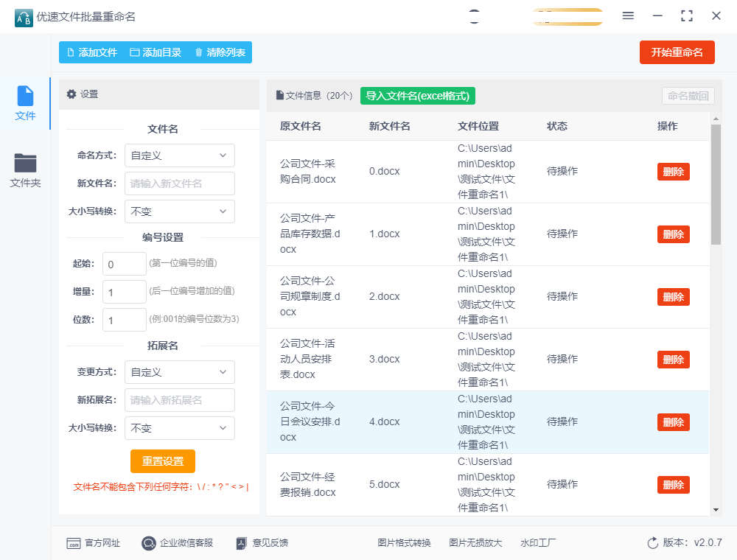Click 状态 column header
Image resolution: width=737 pixels, height=560 pixels.
coord(557,126)
